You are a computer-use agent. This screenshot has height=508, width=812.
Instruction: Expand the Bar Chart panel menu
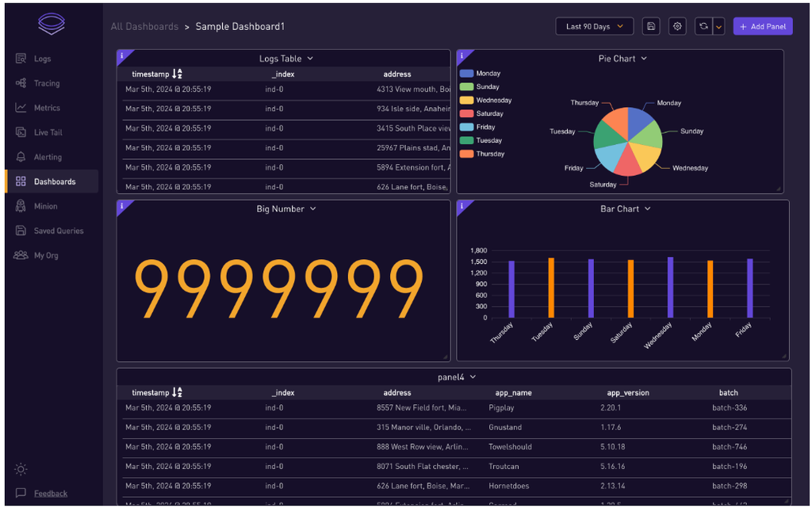647,208
